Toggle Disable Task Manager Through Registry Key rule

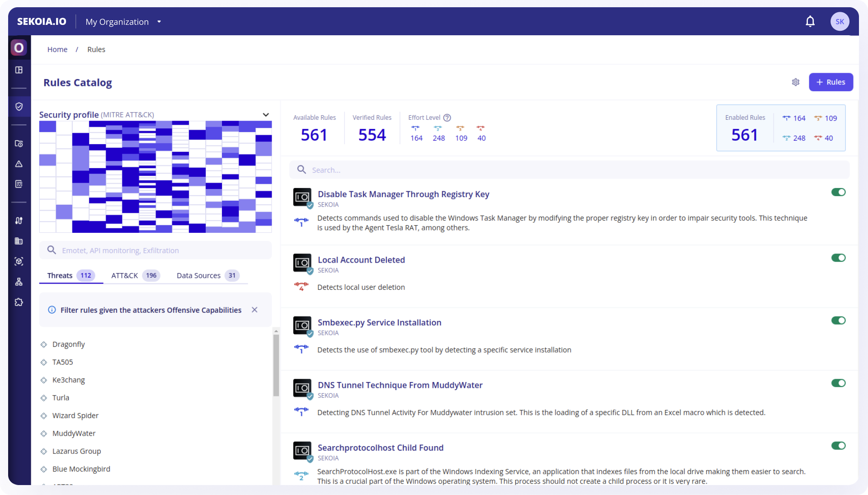click(x=838, y=192)
